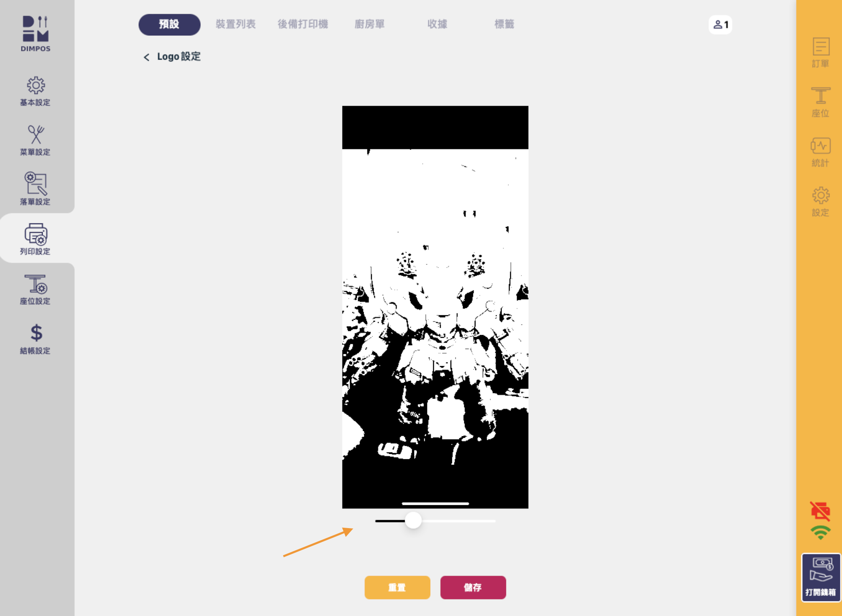842x616 pixels.
Task: Click the black-and-white logo preview image
Action: tap(435, 307)
